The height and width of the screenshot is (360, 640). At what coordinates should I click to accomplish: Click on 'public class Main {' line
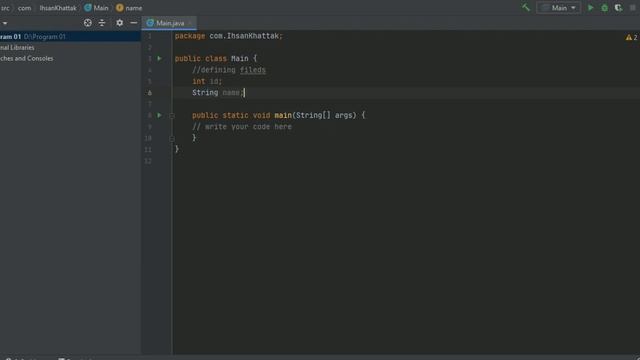216,58
